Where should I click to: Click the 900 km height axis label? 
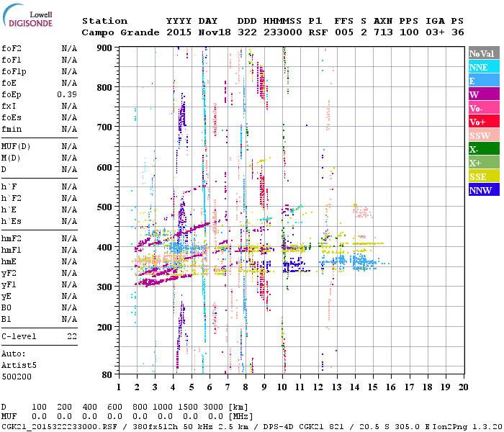click(x=104, y=48)
